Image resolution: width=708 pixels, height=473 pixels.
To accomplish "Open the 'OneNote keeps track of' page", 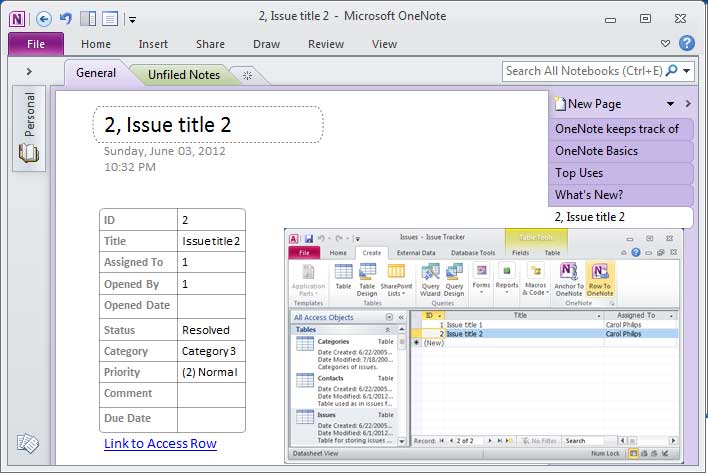I will point(620,129).
